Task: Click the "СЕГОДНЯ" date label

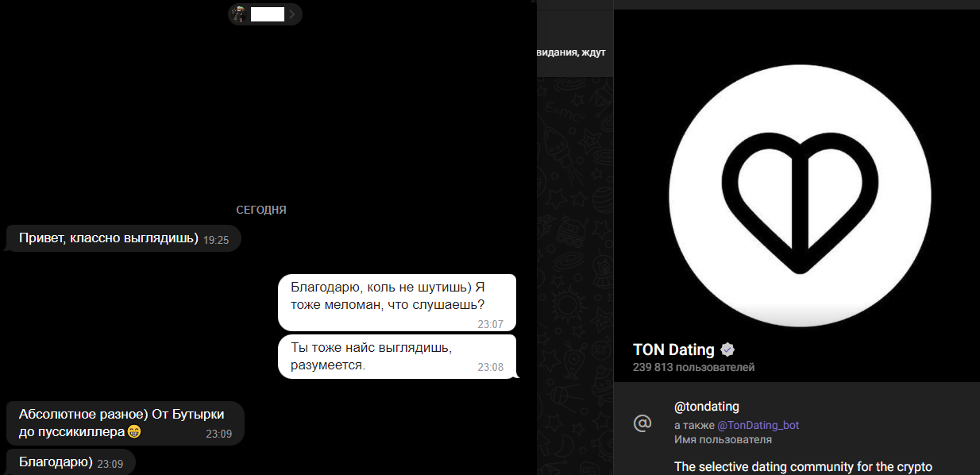Action: [x=261, y=210]
